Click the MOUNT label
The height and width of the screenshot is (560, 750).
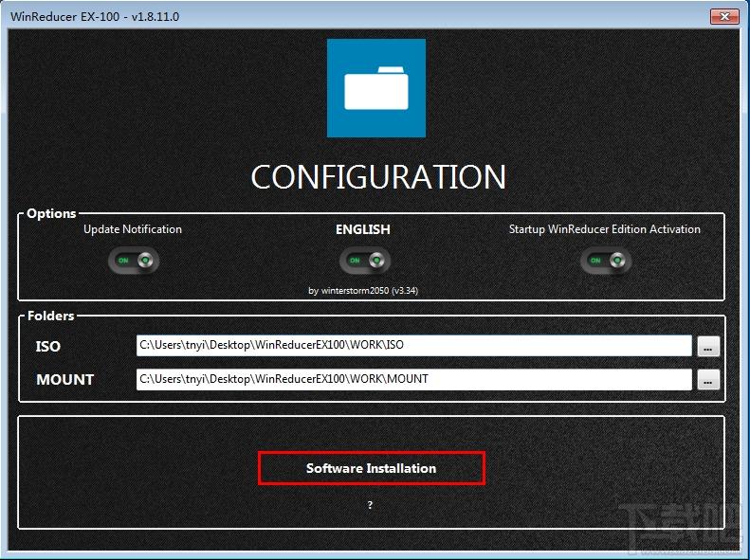click(x=65, y=380)
